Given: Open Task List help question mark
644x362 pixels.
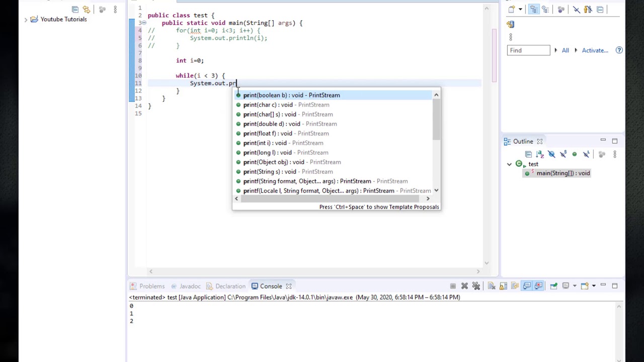Looking at the screenshot, I should point(619,50).
